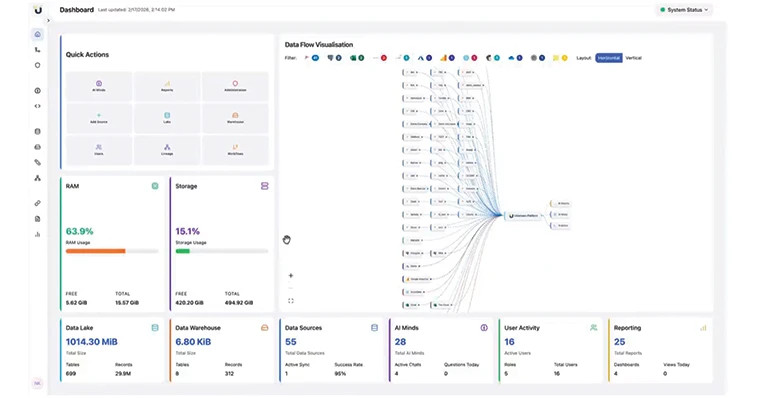The height and width of the screenshot is (398, 758).
Task: Toggle the first source filter in the Filter row
Action: coord(312,58)
